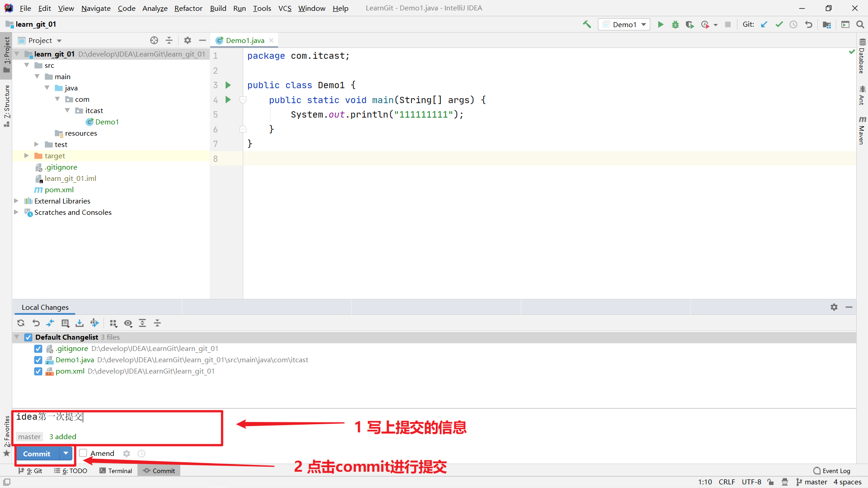
Task: Change CRLF line separator
Action: tap(727, 482)
